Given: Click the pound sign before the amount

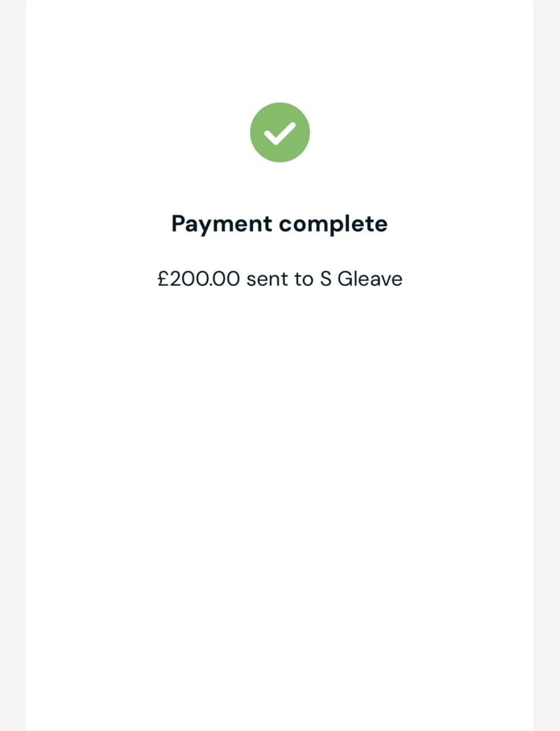Looking at the screenshot, I should 163,279.
